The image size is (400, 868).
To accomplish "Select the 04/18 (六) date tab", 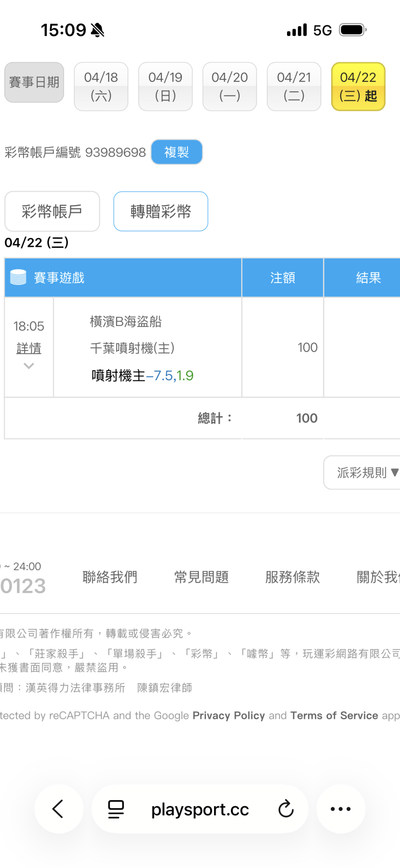I will pyautogui.click(x=101, y=86).
